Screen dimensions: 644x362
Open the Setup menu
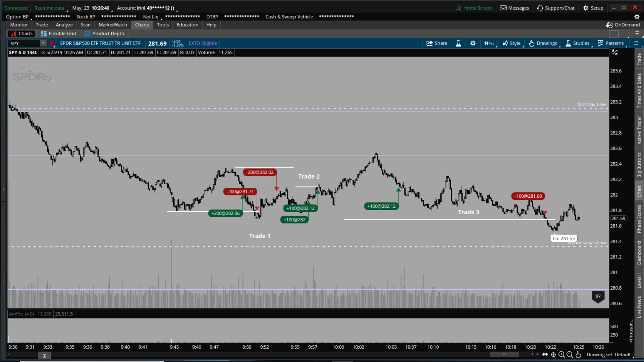(593, 8)
